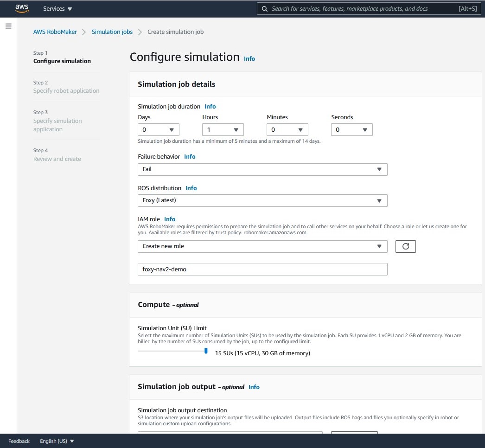The height and width of the screenshot is (448, 485).
Task: Expand the Failure behavior dropdown
Action: click(262, 169)
